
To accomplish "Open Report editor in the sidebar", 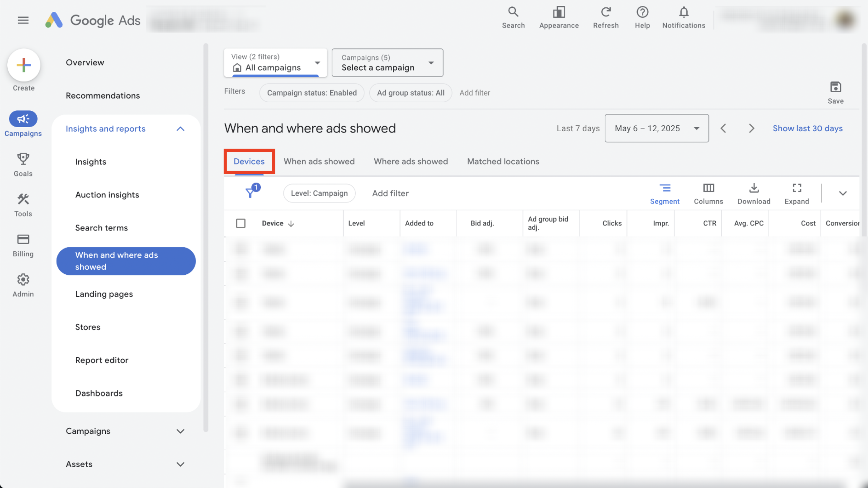I will click(102, 360).
